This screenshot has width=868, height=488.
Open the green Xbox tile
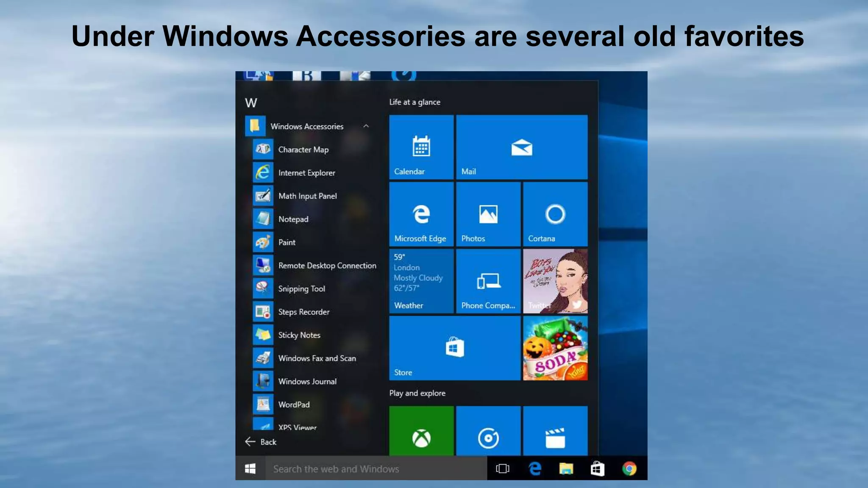click(x=421, y=431)
